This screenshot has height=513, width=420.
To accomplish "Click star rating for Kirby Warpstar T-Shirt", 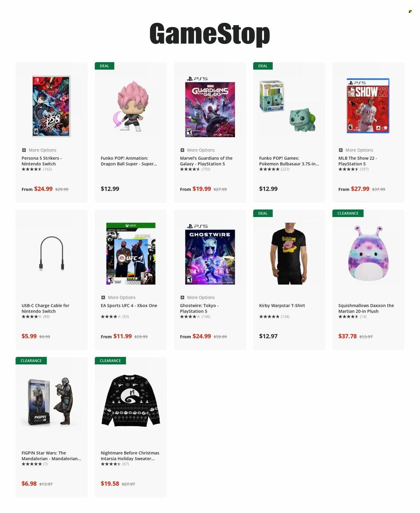I will (x=269, y=317).
